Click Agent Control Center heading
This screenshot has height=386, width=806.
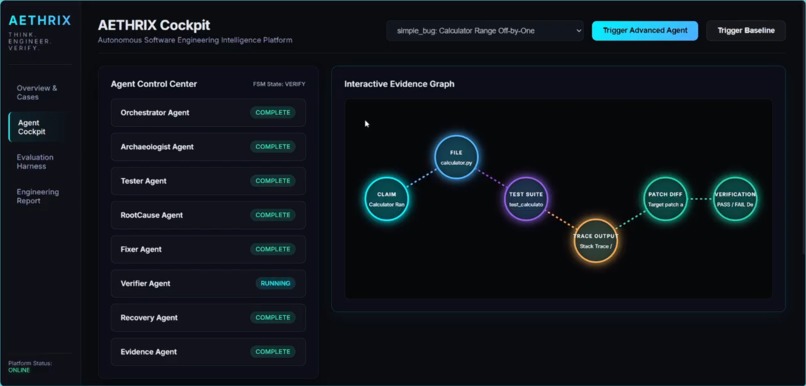coord(154,84)
